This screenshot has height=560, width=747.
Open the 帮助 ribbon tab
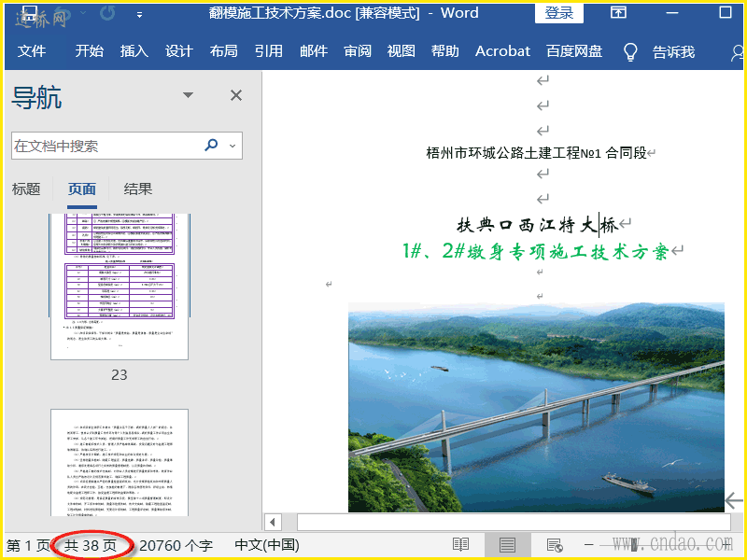(x=445, y=51)
